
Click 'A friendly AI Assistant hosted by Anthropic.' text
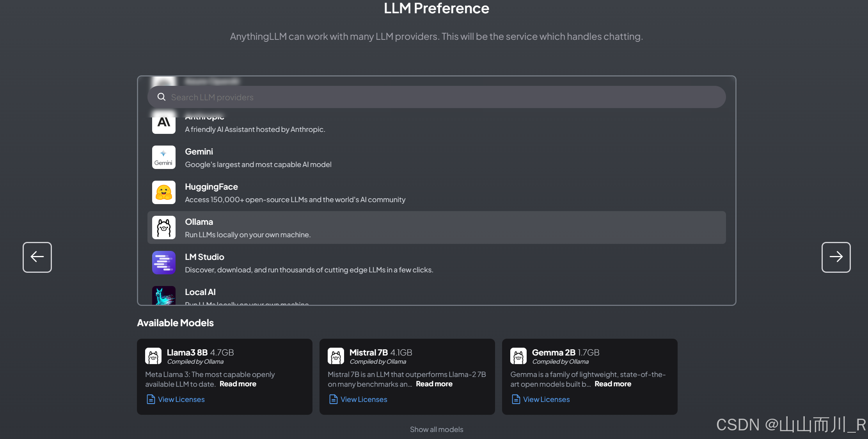click(255, 130)
